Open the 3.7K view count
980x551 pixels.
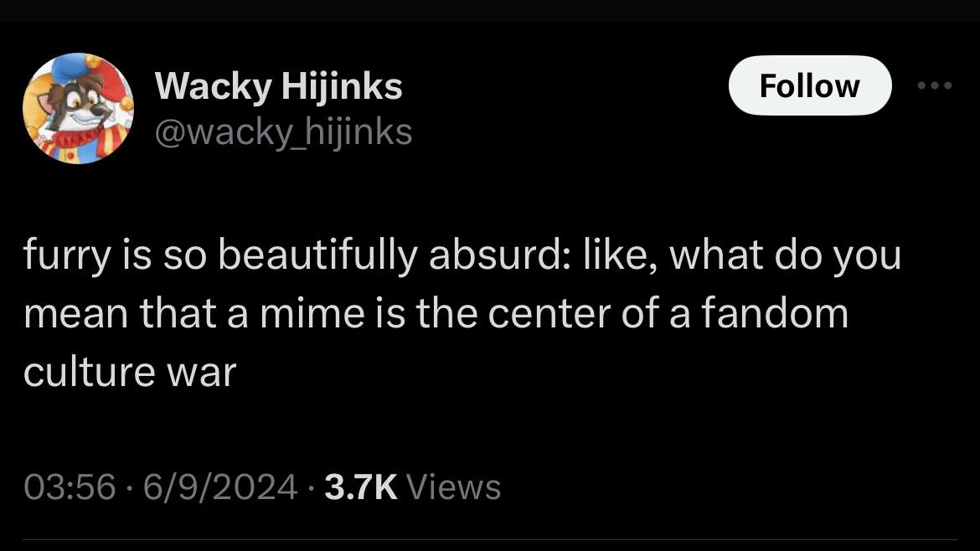(x=361, y=487)
